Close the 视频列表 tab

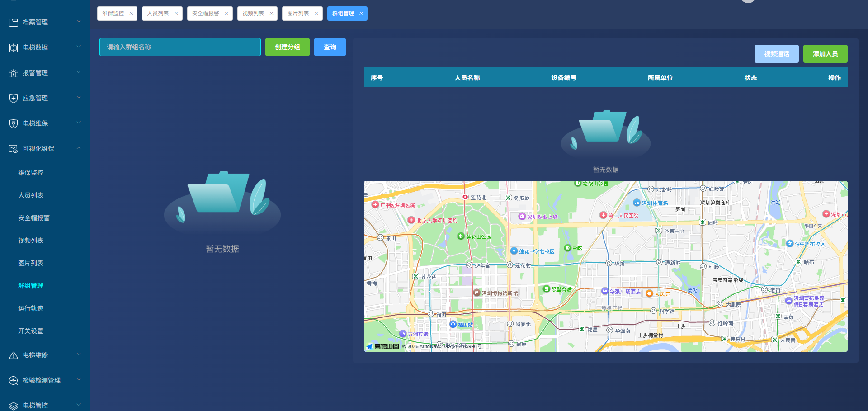[x=271, y=14]
